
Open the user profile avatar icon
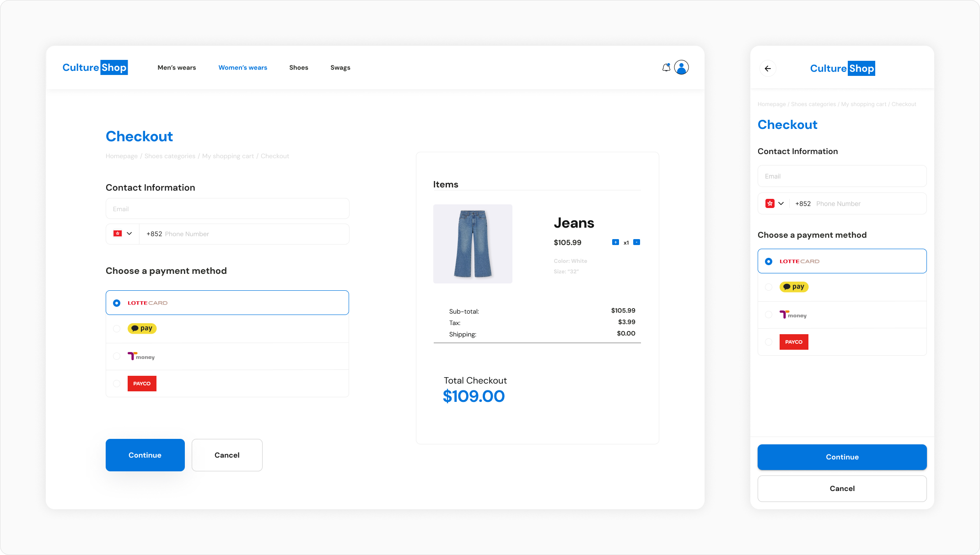click(681, 68)
